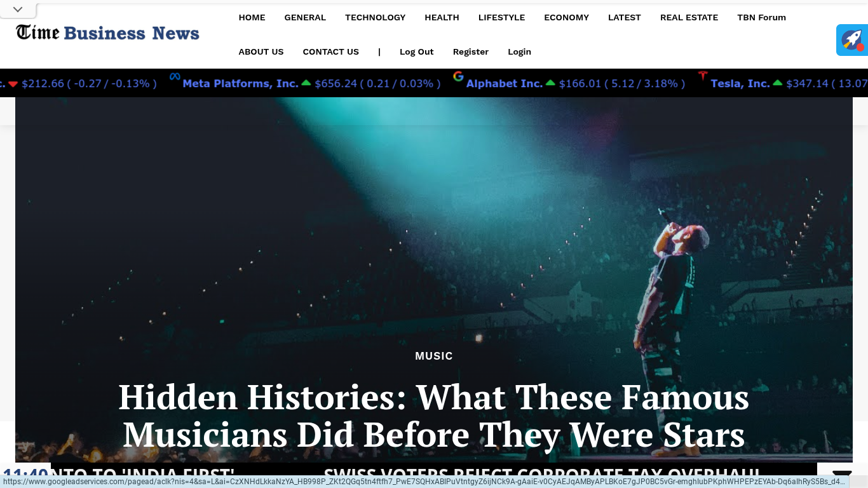Click the green up arrow next to Alphabet
Viewport: 868px width, 488px height.
(550, 83)
